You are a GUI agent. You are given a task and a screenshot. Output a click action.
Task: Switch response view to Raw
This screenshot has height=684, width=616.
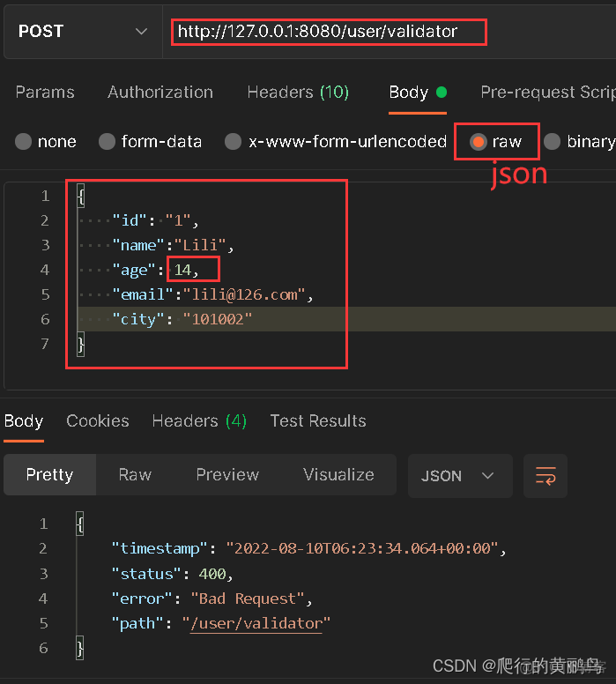[135, 475]
